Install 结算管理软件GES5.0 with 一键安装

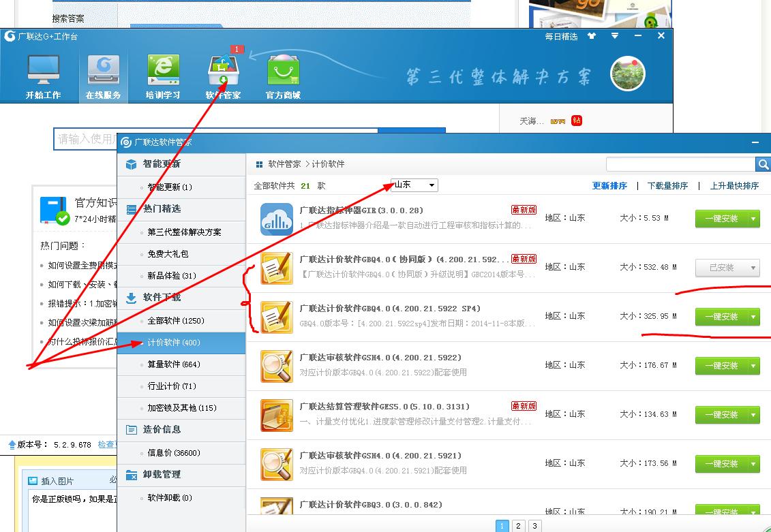[721, 415]
